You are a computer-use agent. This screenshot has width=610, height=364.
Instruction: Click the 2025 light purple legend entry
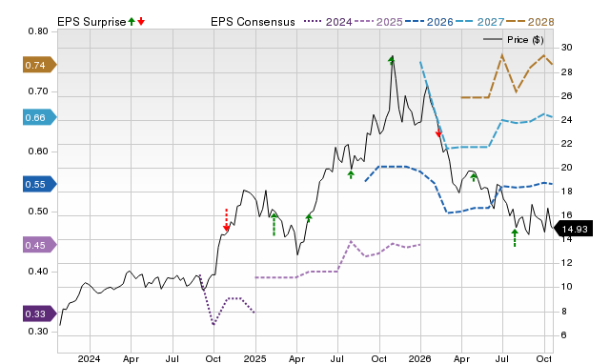click(378, 22)
